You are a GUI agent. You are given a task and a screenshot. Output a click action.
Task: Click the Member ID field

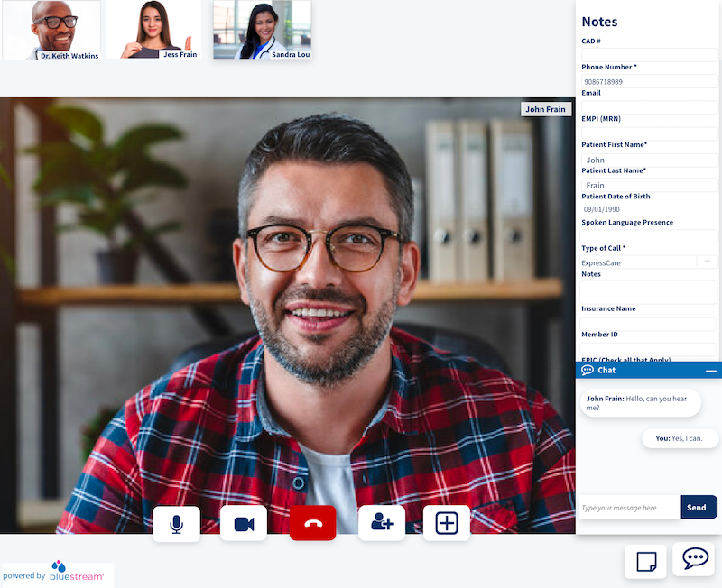point(648,349)
